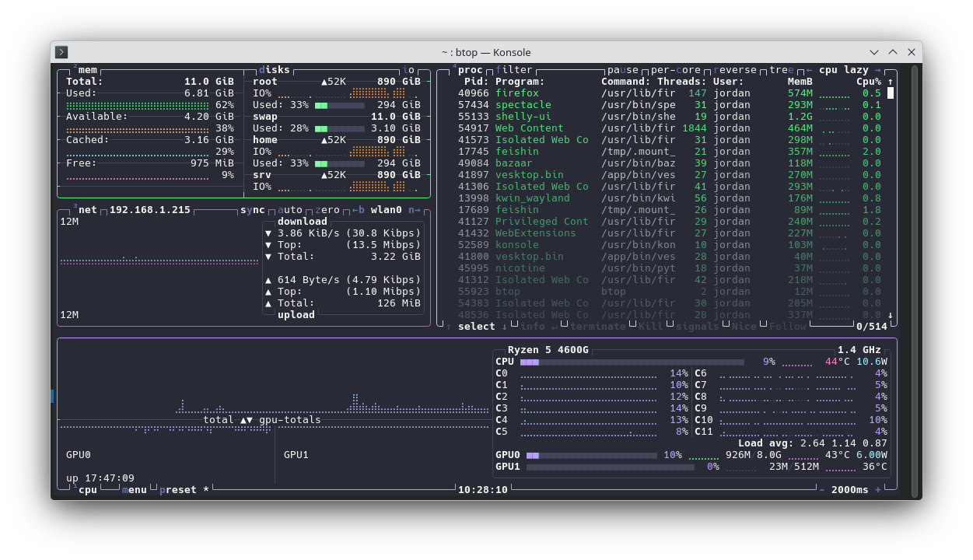Click the Follow button
The height and width of the screenshot is (560, 973).
788,327
